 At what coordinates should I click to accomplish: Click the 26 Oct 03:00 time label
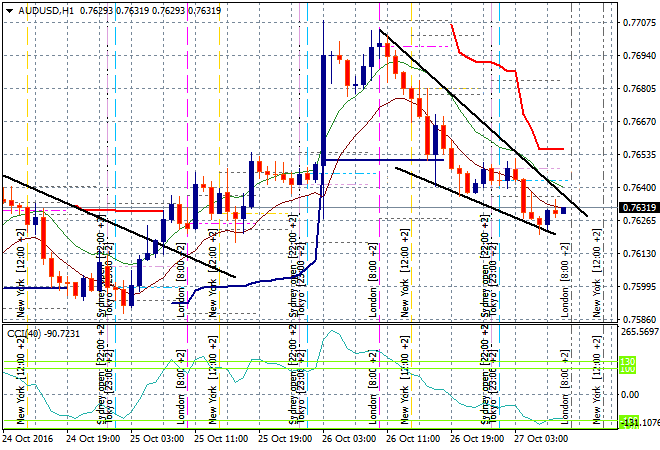click(349, 439)
